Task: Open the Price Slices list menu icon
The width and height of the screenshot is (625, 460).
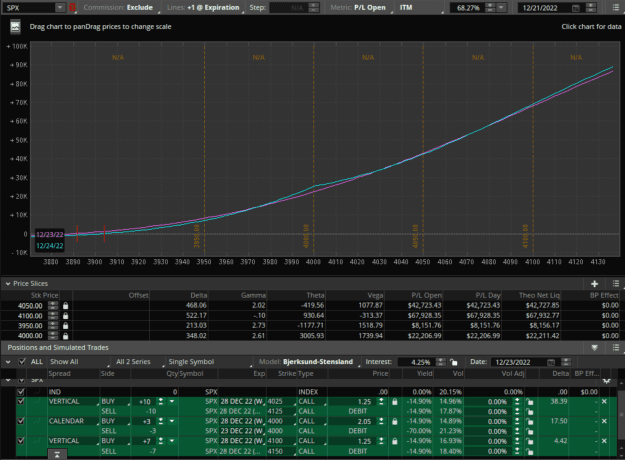Action: pyautogui.click(x=616, y=284)
